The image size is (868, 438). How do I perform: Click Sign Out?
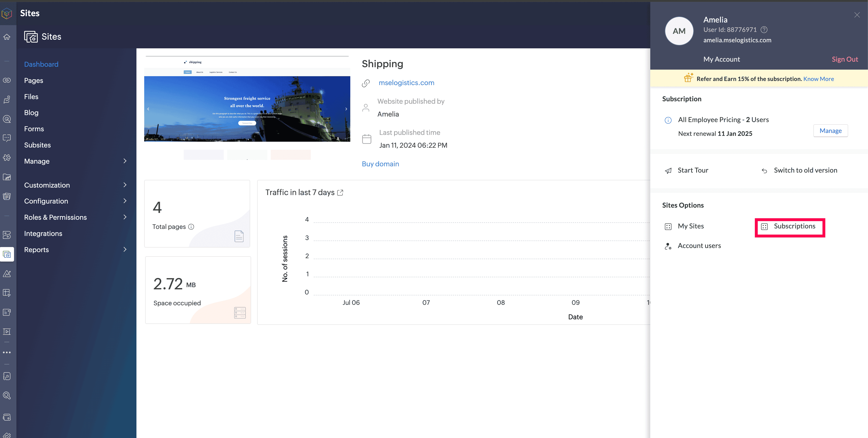click(844, 59)
